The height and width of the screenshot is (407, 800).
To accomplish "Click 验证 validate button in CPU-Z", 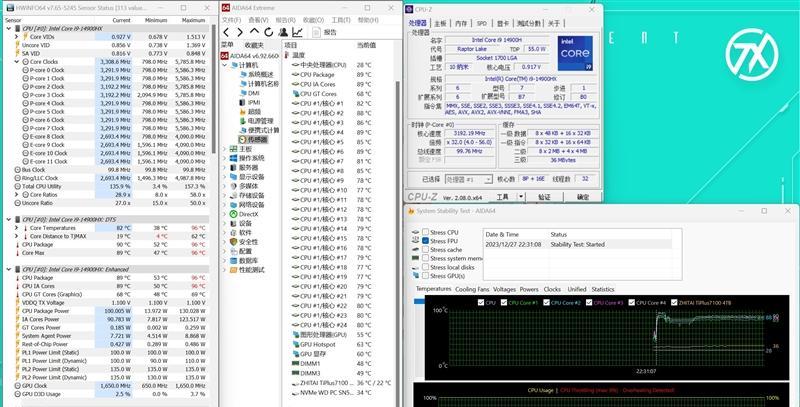I will (544, 197).
